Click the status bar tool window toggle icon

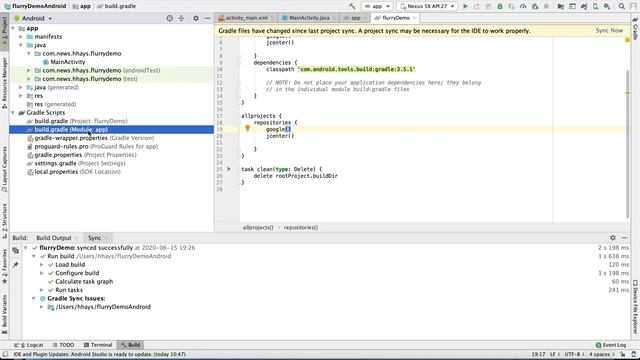[x=5, y=354]
